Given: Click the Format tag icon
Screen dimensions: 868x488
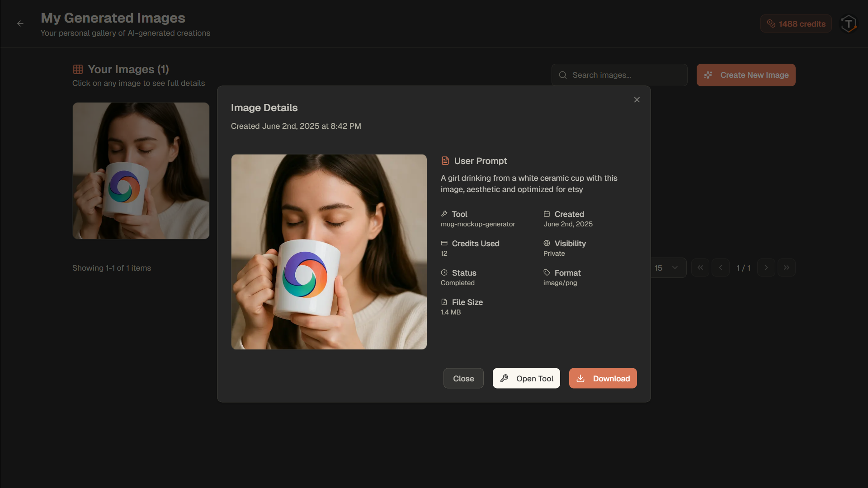Looking at the screenshot, I should coord(547,272).
